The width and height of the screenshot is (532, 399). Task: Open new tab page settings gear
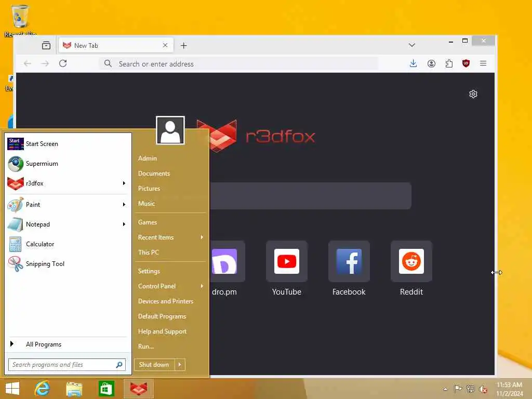tap(473, 94)
